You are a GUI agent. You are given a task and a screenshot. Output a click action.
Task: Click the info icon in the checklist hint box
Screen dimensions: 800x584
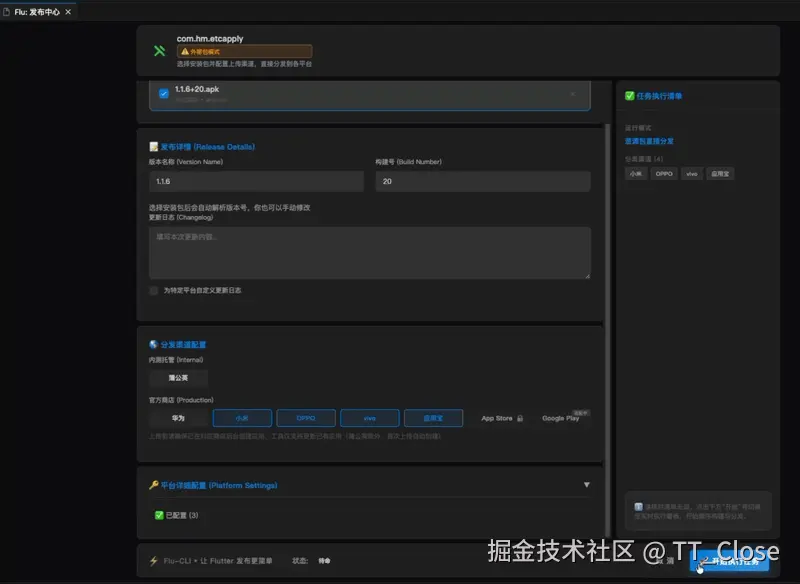pyautogui.click(x=638, y=507)
